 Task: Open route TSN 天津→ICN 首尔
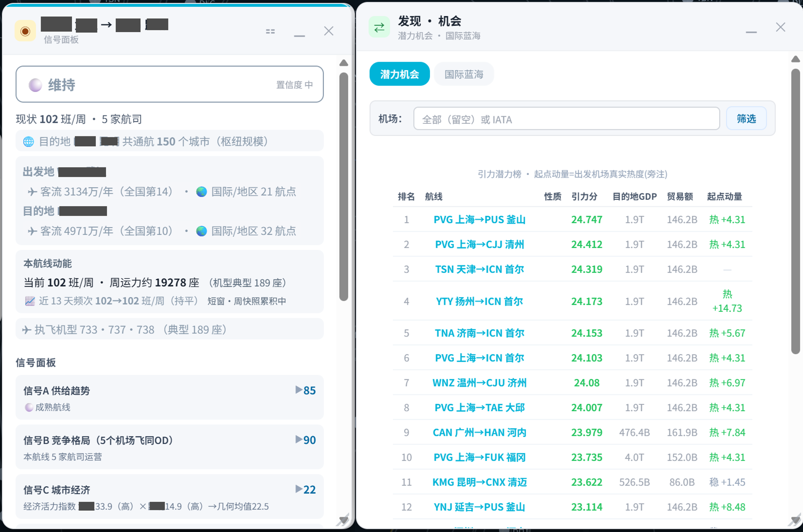pyautogui.click(x=479, y=269)
